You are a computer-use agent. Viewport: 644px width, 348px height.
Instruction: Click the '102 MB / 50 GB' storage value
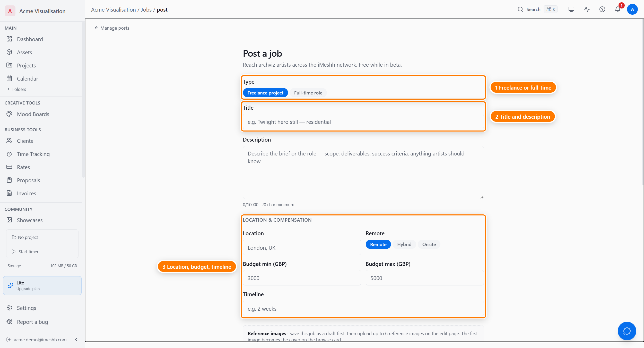[x=64, y=266]
